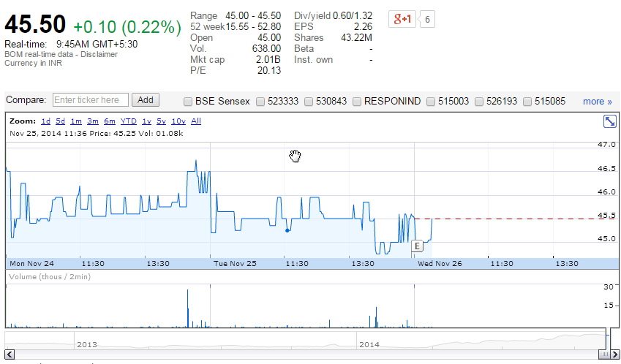621x364 pixels.
Task: Open the Disclaimer link
Action: tap(99, 54)
